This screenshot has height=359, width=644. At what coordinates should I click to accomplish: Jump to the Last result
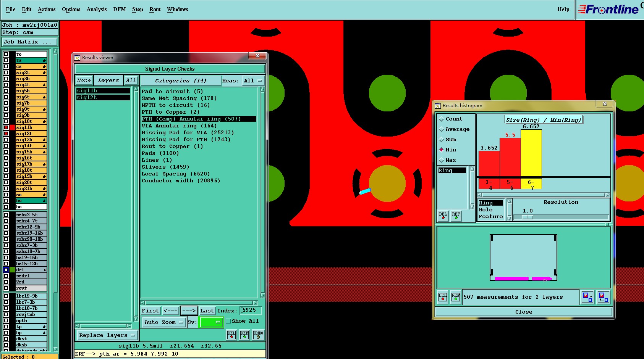point(207,311)
